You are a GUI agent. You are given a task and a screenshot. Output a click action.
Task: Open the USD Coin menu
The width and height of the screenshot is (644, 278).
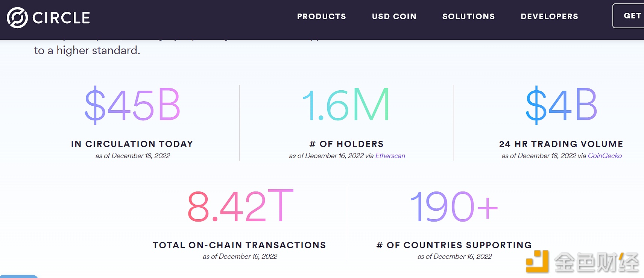(x=394, y=17)
